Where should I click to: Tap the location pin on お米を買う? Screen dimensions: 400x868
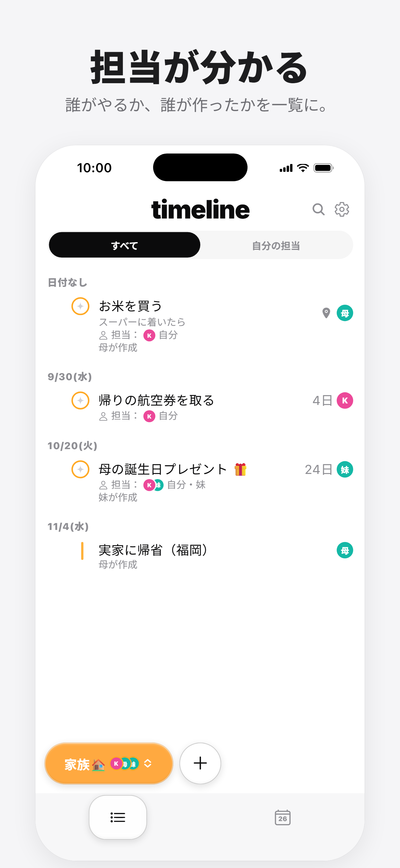(x=326, y=313)
